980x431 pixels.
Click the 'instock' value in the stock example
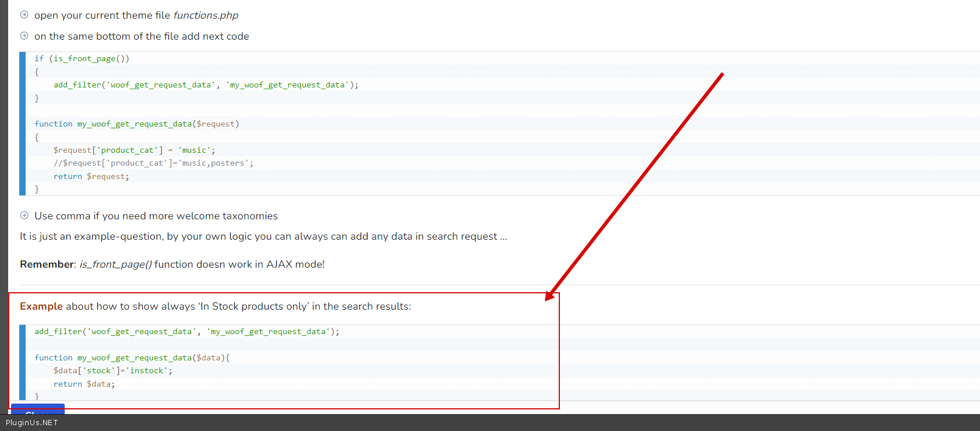(148, 371)
